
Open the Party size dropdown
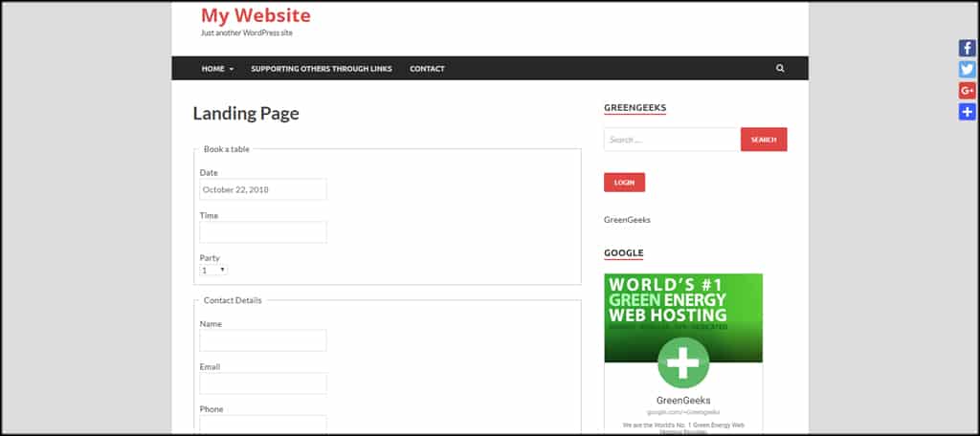click(213, 271)
